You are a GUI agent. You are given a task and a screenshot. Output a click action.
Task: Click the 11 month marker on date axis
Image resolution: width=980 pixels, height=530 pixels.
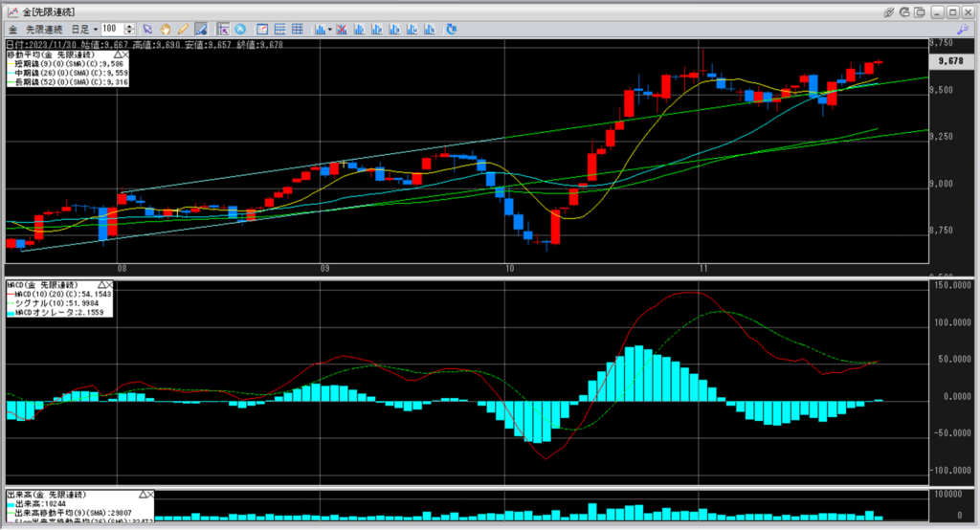703,269
